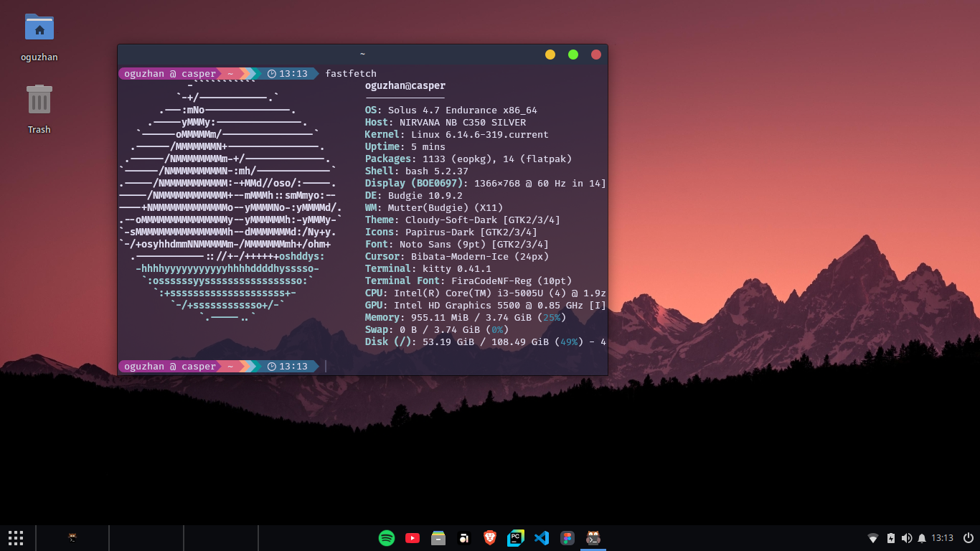This screenshot has width=980, height=551.
Task: Click the DE: Budgie 10.9.2 line
Action: [x=413, y=196]
